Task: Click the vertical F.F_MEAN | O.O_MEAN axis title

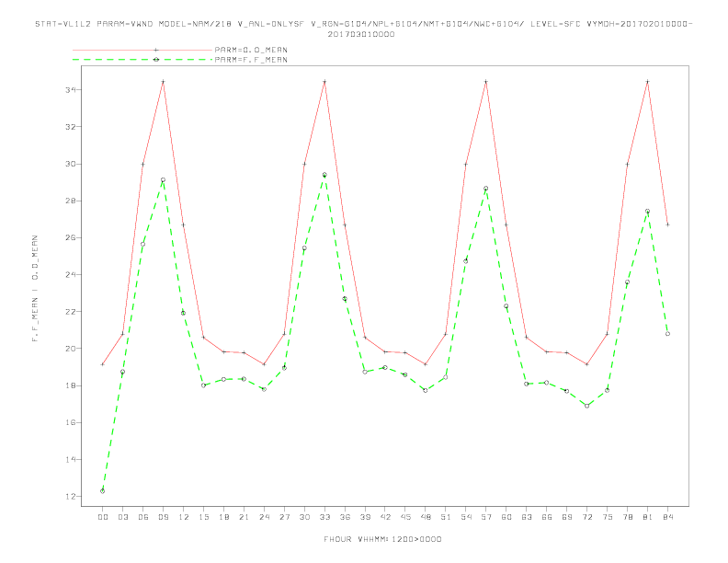Action: (35, 289)
